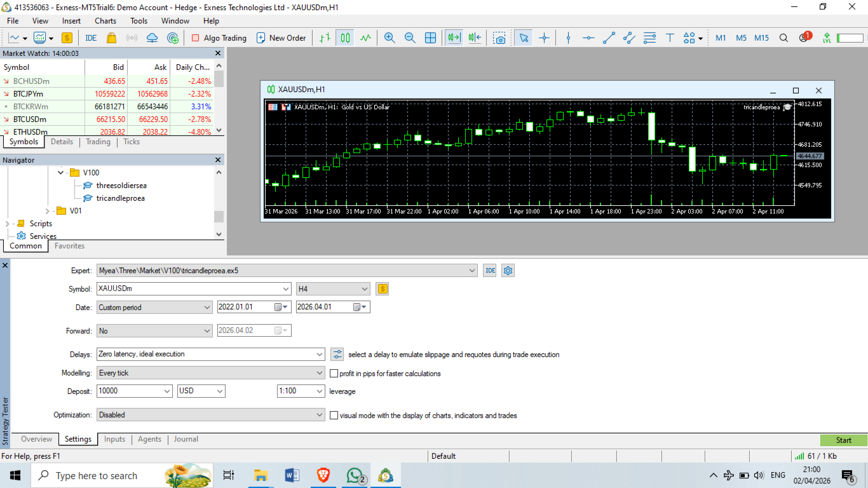Viewport: 868px width, 488px height.
Task: Click the zoom in chart icon
Action: [x=390, y=38]
